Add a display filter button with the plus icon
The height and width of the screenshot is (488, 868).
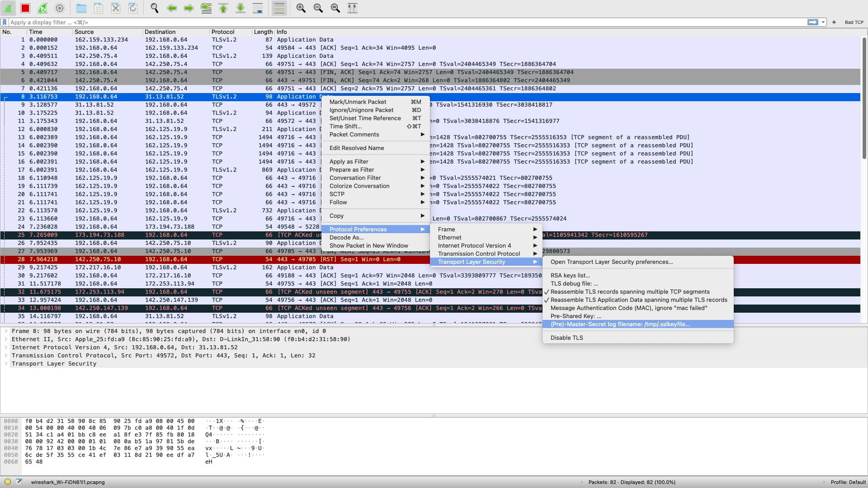coord(834,22)
